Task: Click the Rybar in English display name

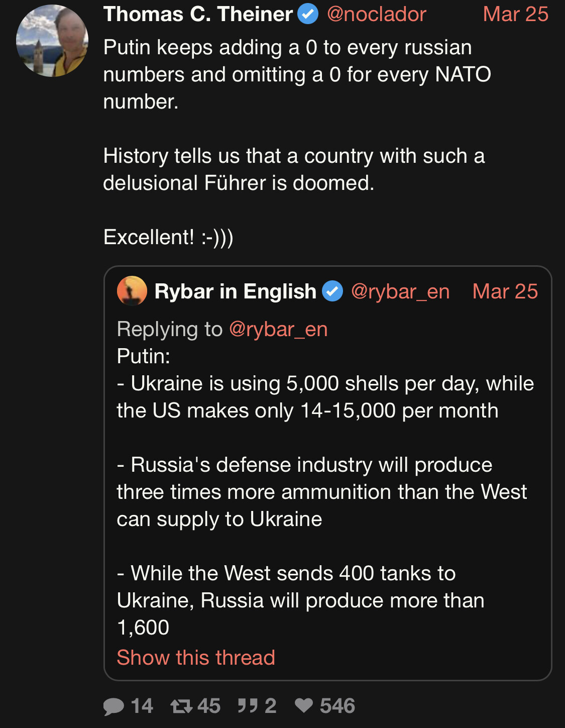Action: 235,291
